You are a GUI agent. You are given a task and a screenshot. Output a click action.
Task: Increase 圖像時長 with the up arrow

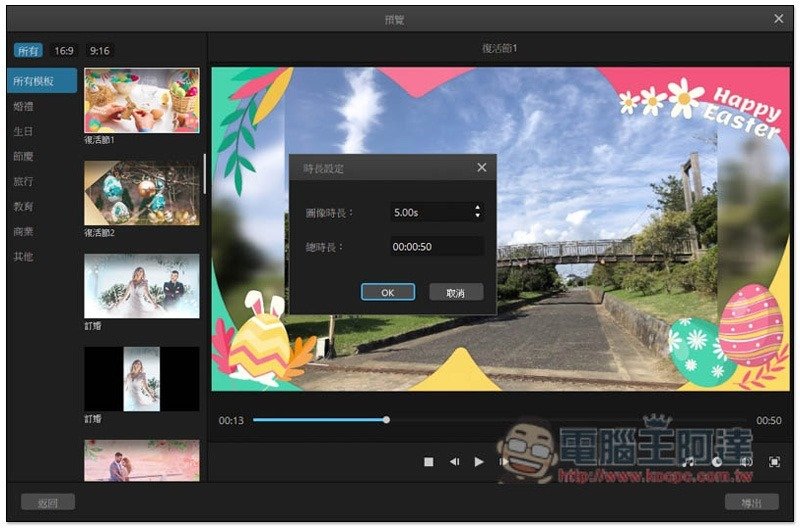(x=477, y=208)
